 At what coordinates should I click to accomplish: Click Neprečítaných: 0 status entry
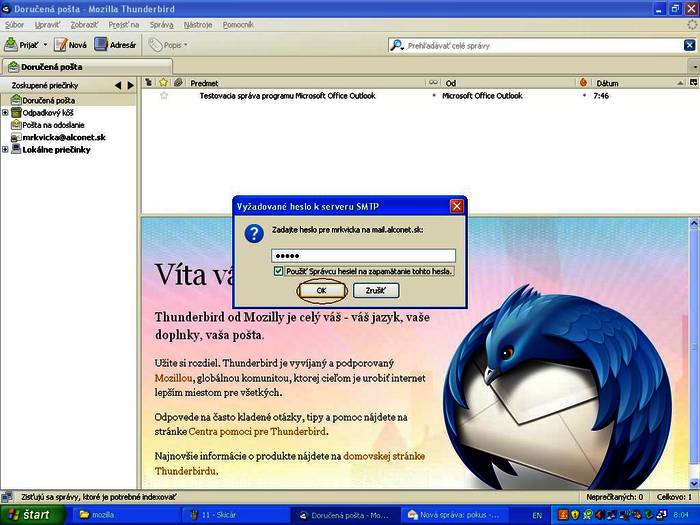(615, 497)
